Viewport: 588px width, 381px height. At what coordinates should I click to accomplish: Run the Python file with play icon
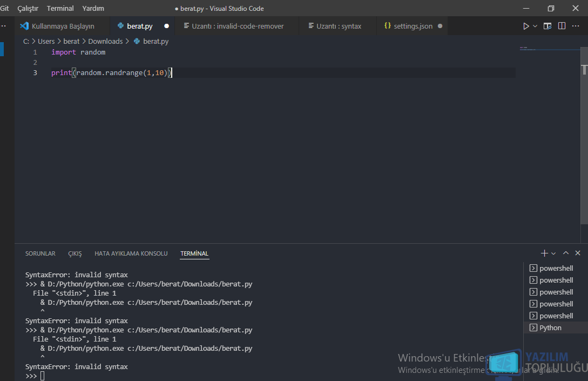(x=526, y=26)
